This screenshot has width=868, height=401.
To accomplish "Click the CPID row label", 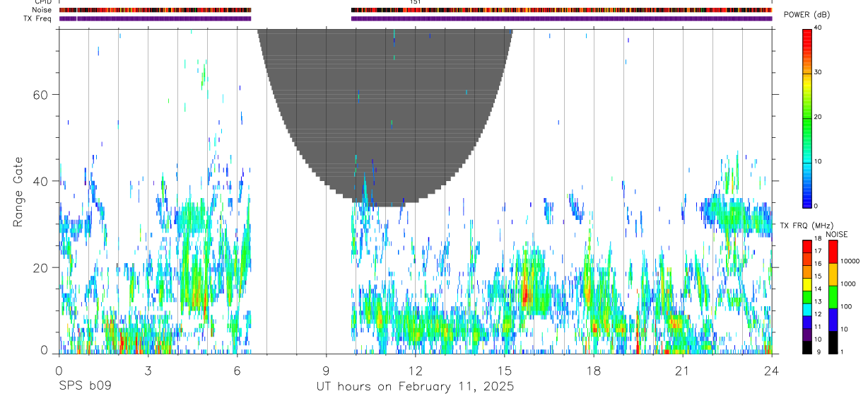I will coord(43,2).
